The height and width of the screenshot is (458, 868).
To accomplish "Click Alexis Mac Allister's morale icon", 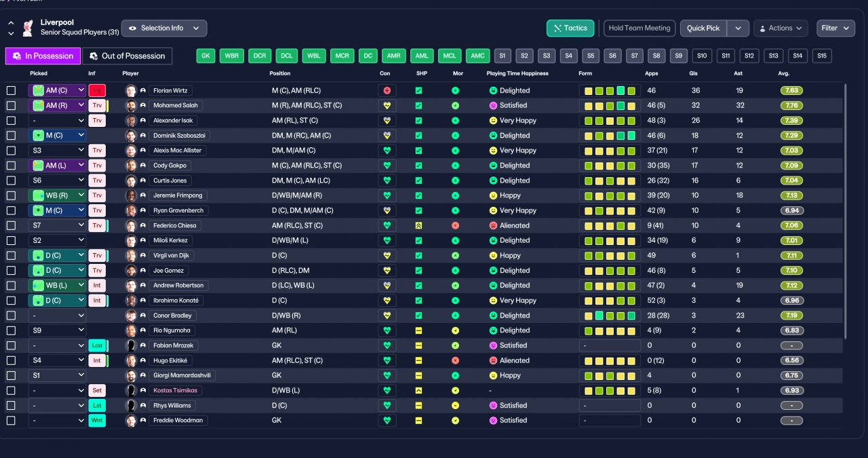I will point(455,151).
